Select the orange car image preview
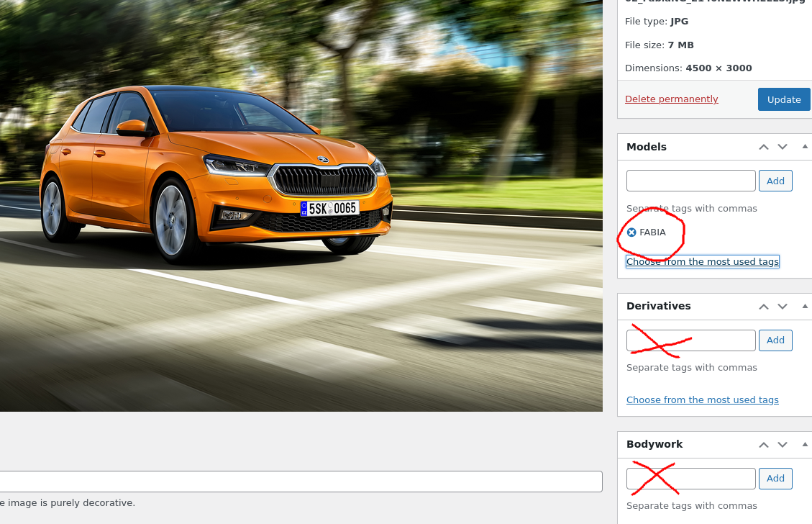This screenshot has width=812, height=524. [x=301, y=205]
